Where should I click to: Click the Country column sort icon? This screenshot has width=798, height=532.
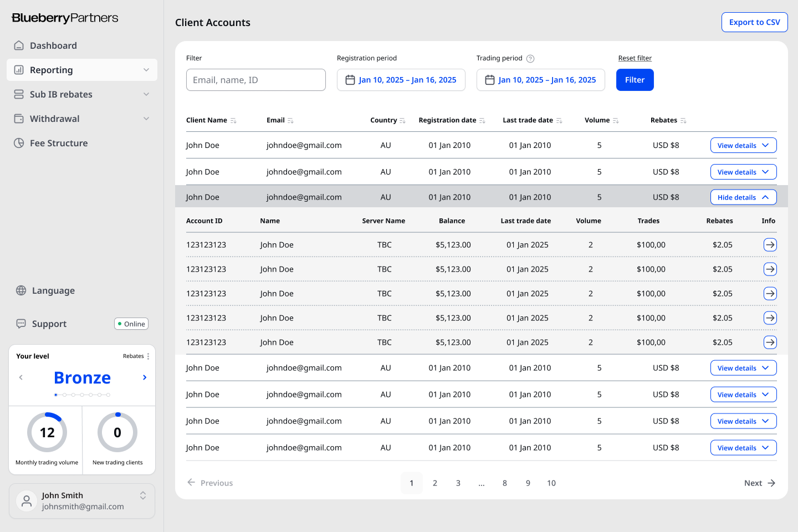click(x=402, y=121)
